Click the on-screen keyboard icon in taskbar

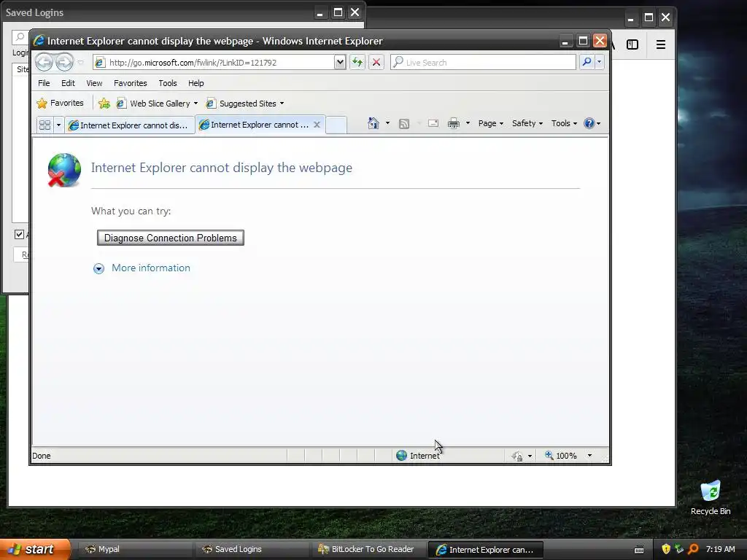639,550
